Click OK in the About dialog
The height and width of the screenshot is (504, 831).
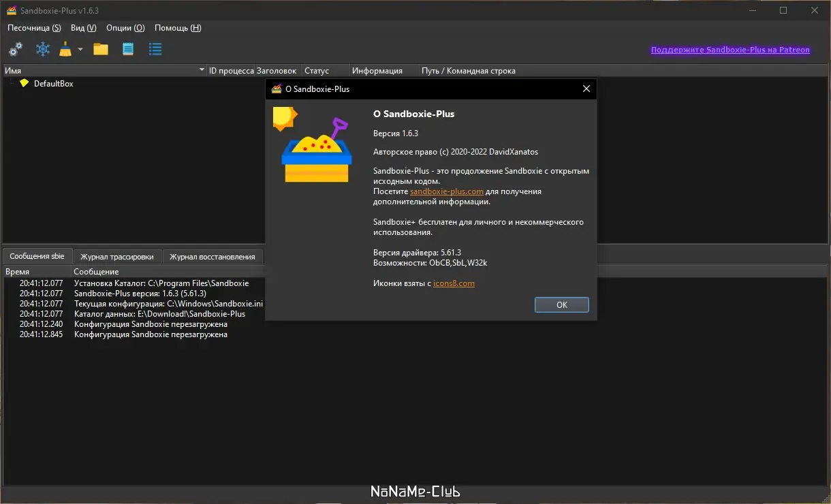pos(562,304)
